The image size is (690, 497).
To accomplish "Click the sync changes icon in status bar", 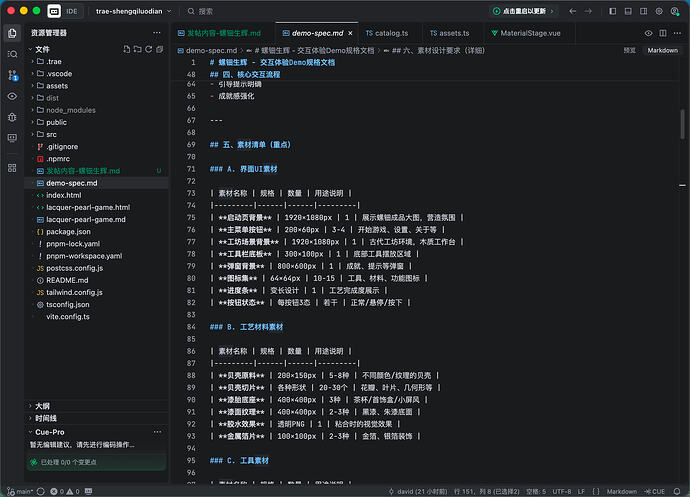I will [40, 491].
